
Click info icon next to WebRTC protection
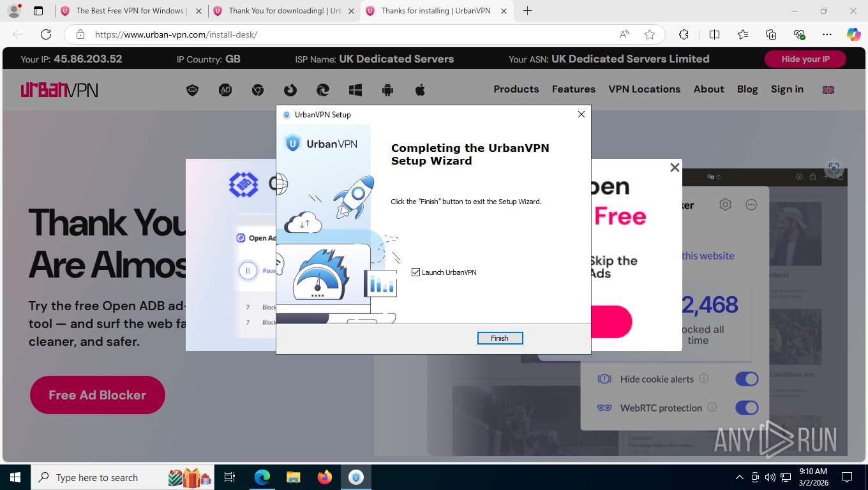[x=712, y=407]
